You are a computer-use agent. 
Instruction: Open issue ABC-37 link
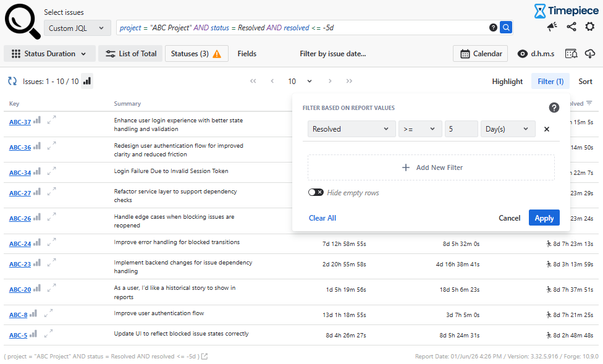[x=20, y=122]
